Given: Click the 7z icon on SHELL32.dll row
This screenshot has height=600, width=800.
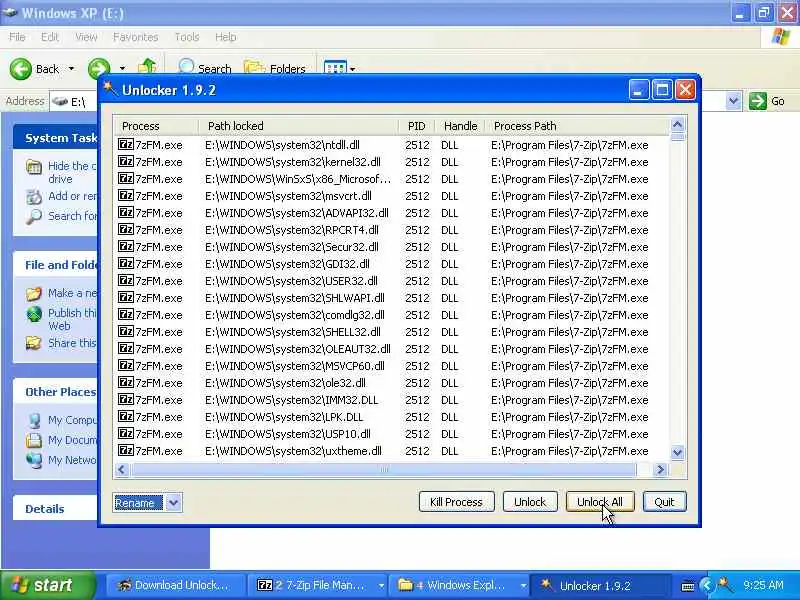Looking at the screenshot, I should 126,332.
